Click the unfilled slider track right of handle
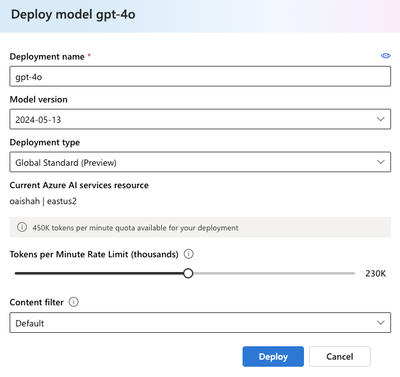400x377 pixels. (274, 273)
